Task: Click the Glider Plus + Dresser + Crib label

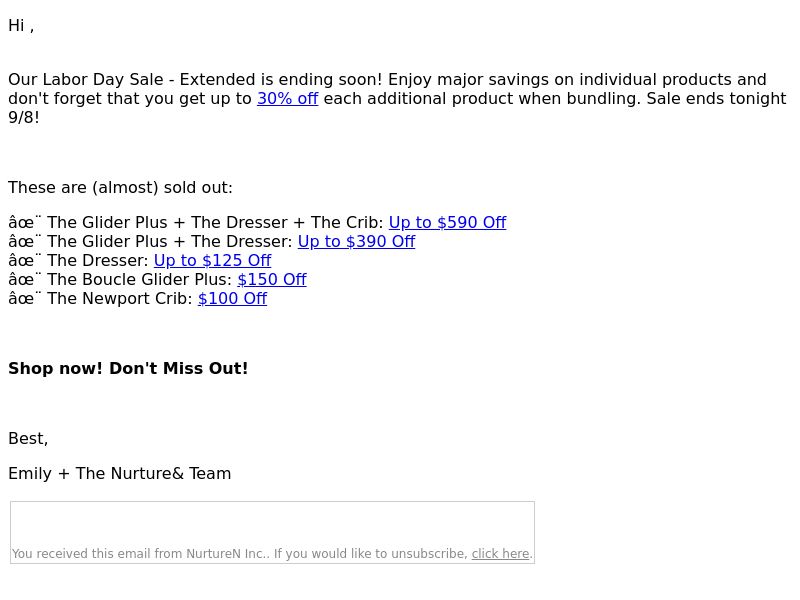Action: pyautogui.click(x=215, y=222)
